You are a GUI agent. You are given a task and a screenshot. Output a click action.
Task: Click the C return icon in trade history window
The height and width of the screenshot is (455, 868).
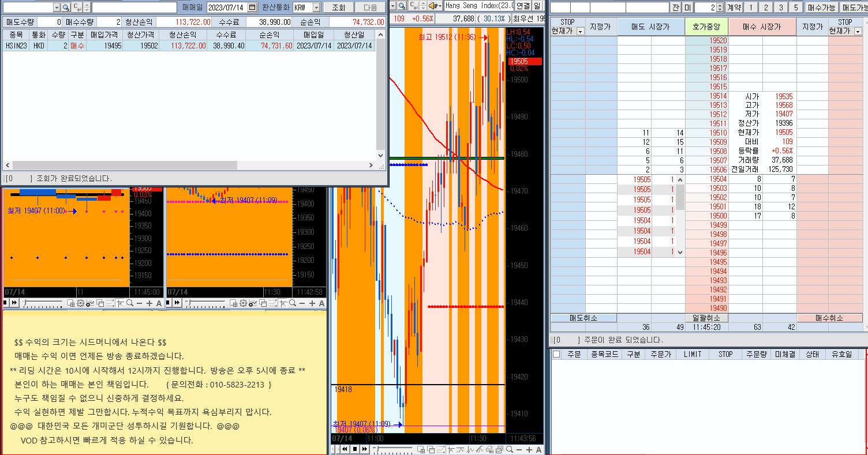pyautogui.click(x=77, y=7)
